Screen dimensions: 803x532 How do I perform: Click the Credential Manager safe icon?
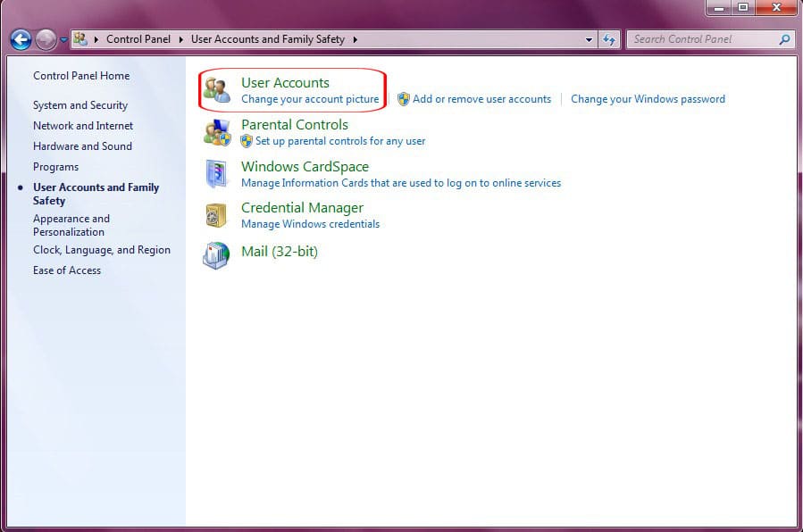point(217,215)
